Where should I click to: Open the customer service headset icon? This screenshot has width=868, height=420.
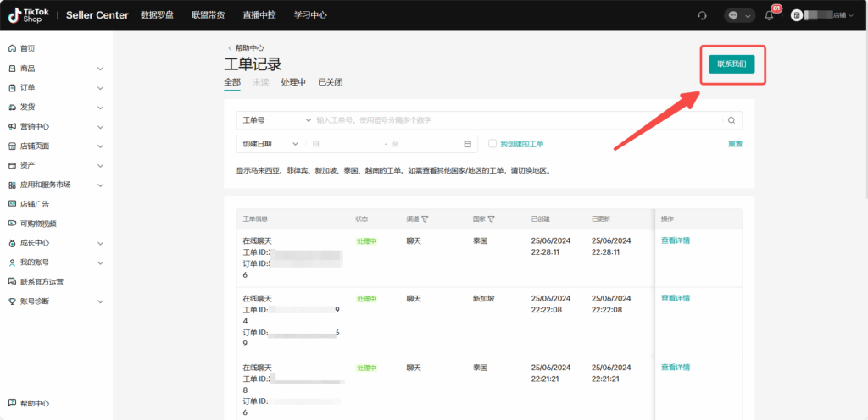point(703,15)
